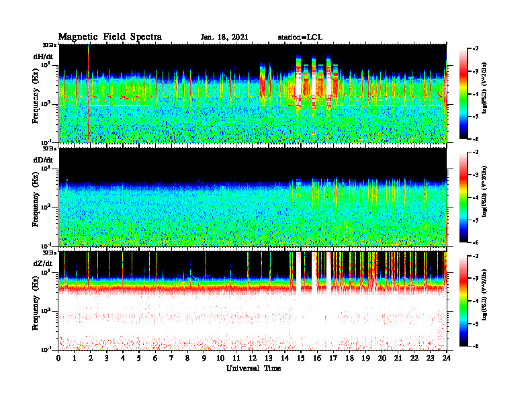
Task: Click hour 18 on the time axis
Action: tap(349, 358)
